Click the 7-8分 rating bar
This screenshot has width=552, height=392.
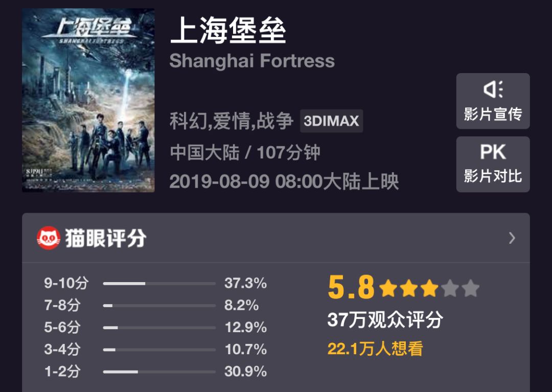[x=159, y=306]
